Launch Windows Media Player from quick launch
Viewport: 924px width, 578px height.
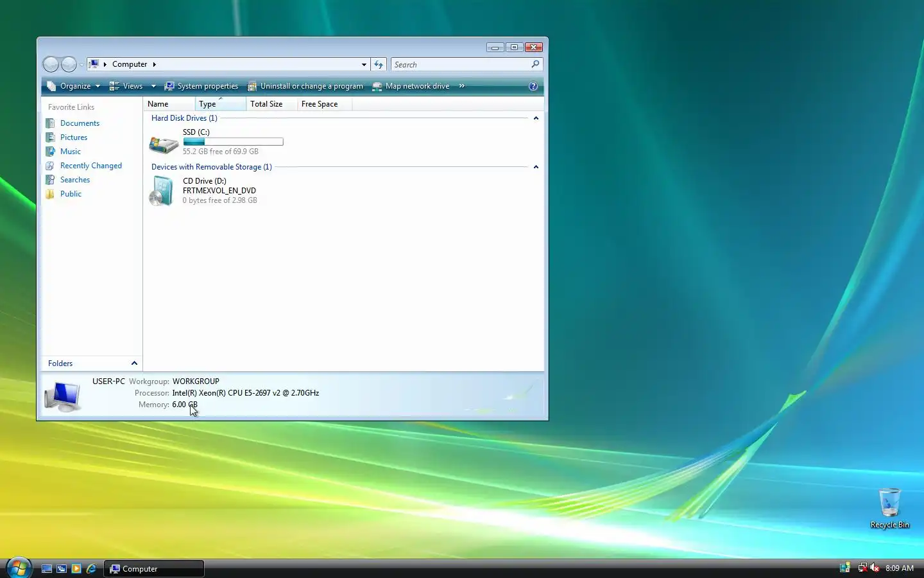click(x=76, y=568)
